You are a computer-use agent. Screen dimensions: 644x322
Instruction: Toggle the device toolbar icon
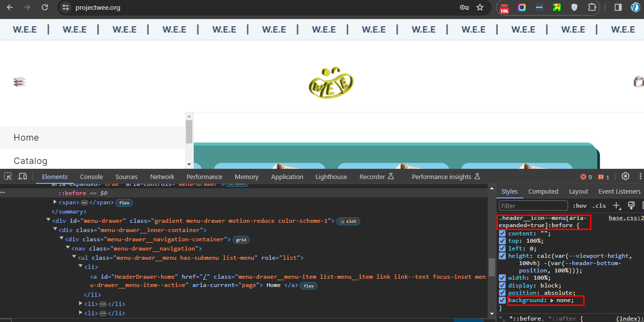tap(22, 177)
